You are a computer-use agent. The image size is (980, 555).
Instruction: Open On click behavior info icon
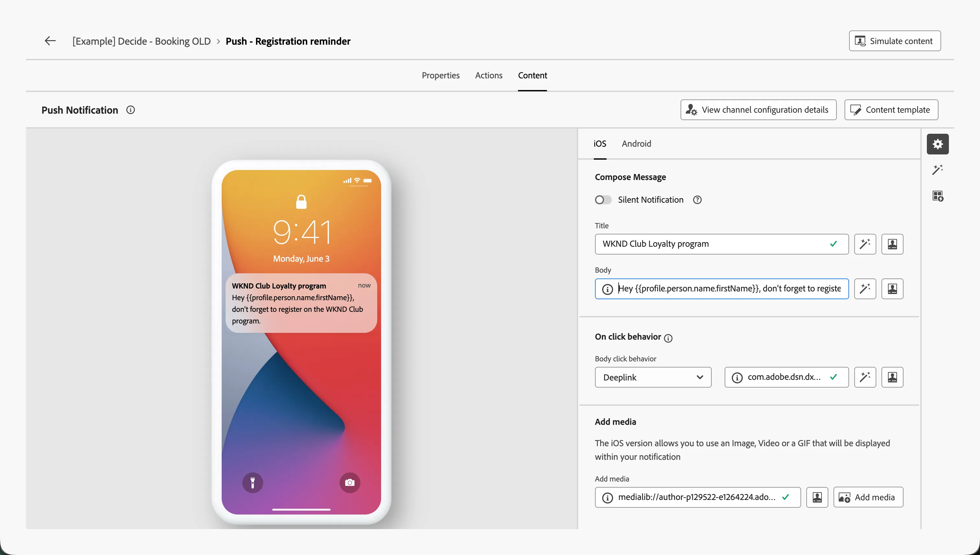668,338
